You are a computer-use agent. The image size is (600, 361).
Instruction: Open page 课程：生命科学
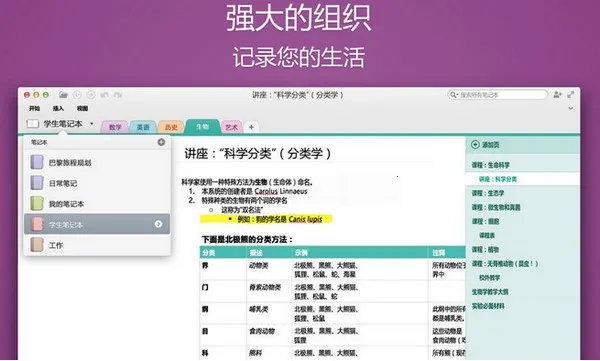point(490,165)
